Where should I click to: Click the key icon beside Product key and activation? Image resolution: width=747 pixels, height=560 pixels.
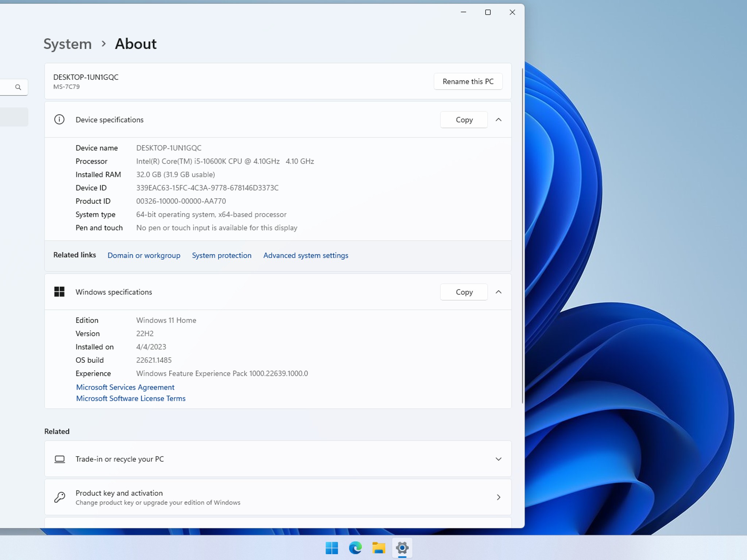point(59,497)
